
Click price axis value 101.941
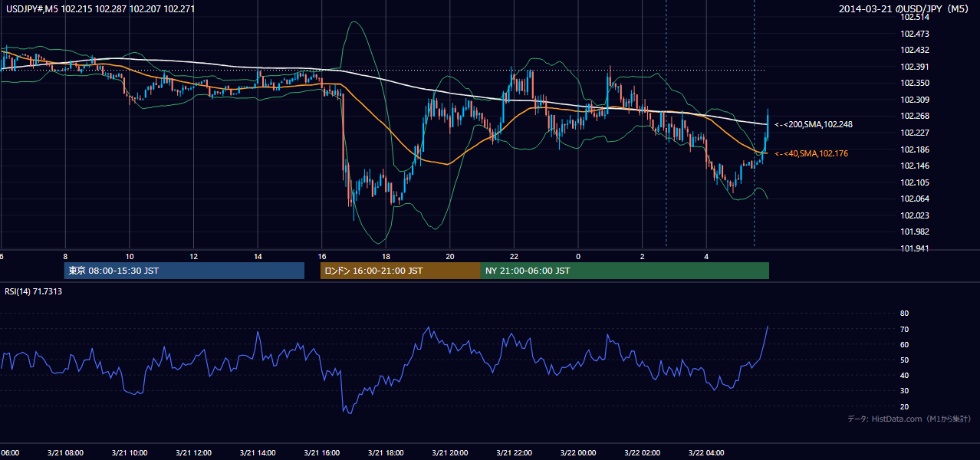click(914, 248)
